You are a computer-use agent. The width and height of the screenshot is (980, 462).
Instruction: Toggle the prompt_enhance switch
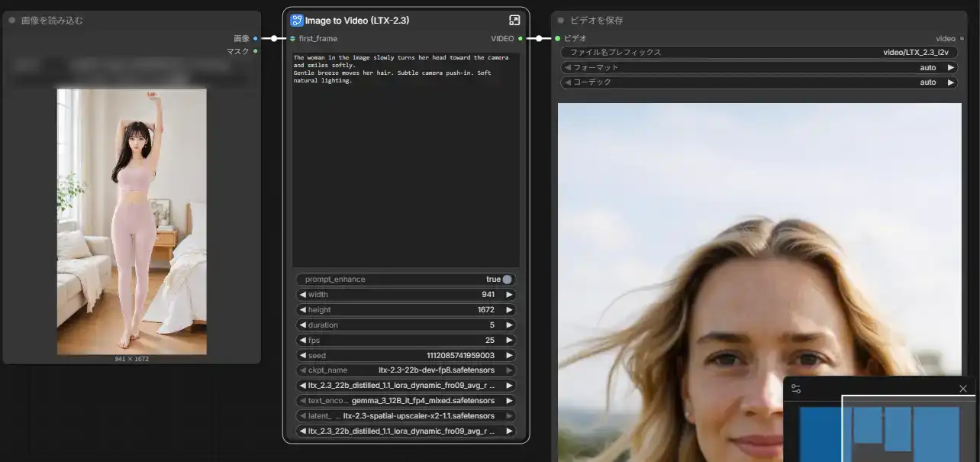click(507, 279)
